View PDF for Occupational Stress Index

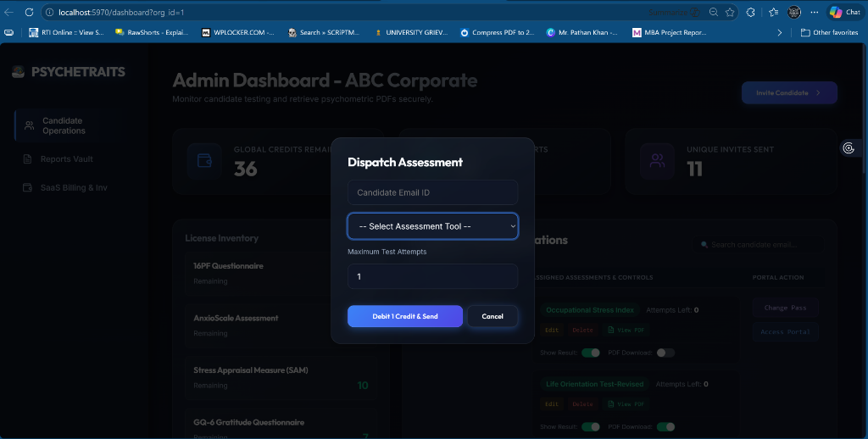(626, 330)
